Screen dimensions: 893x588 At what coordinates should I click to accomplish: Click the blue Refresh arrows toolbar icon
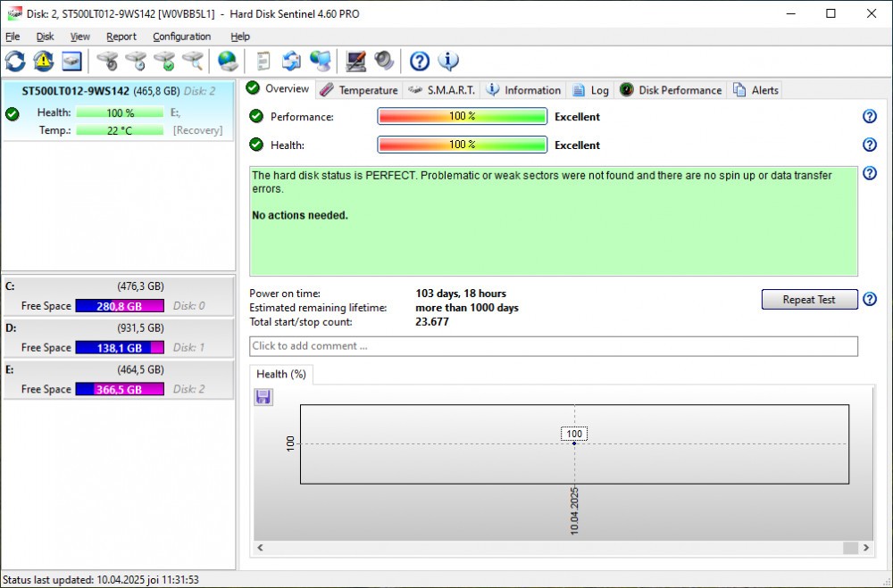pos(15,61)
